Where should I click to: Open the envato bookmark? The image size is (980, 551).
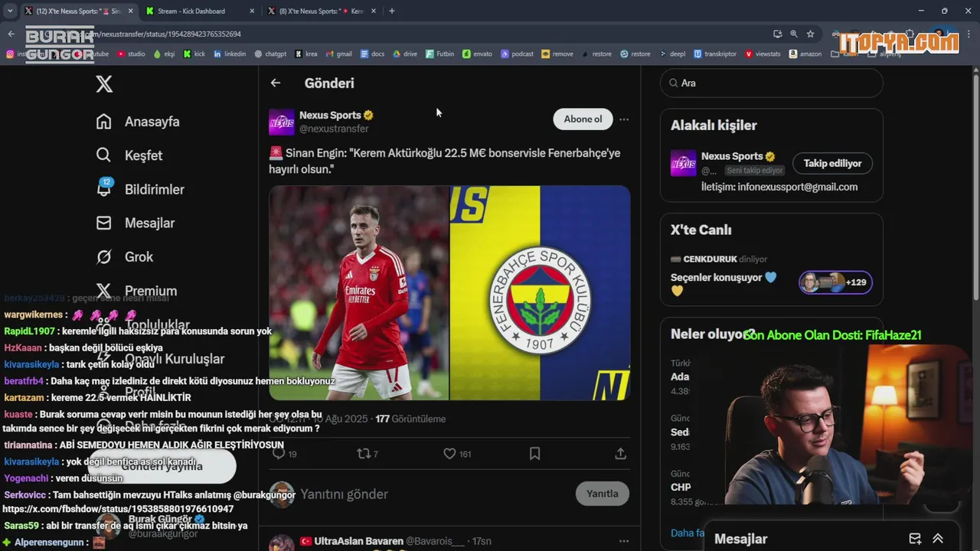(x=478, y=54)
